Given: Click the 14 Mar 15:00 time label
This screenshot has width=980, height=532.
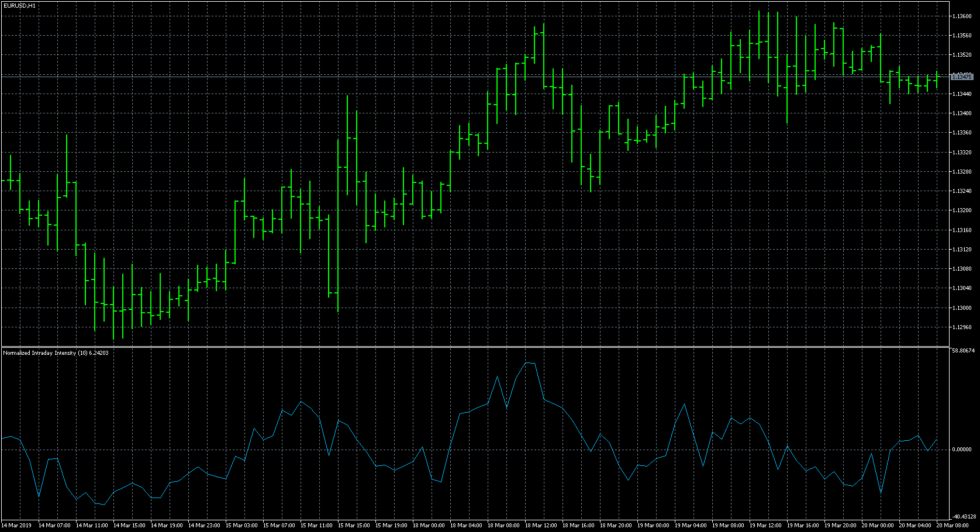Looking at the screenshot, I should pos(129,526).
